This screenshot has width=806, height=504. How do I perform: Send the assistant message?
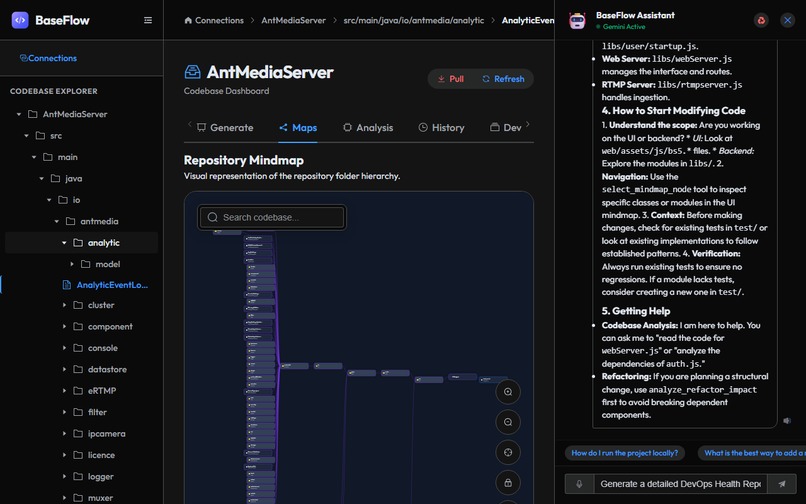(x=782, y=484)
